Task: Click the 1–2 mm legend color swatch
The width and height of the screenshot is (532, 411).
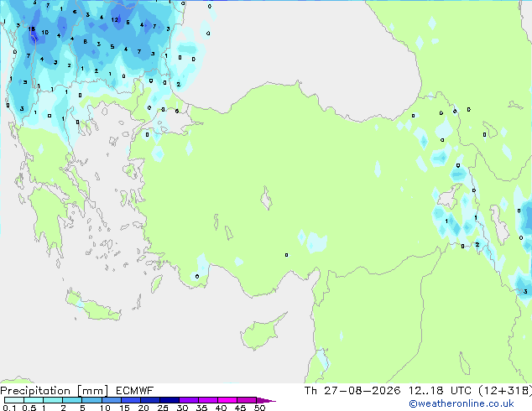Action: click(x=53, y=400)
